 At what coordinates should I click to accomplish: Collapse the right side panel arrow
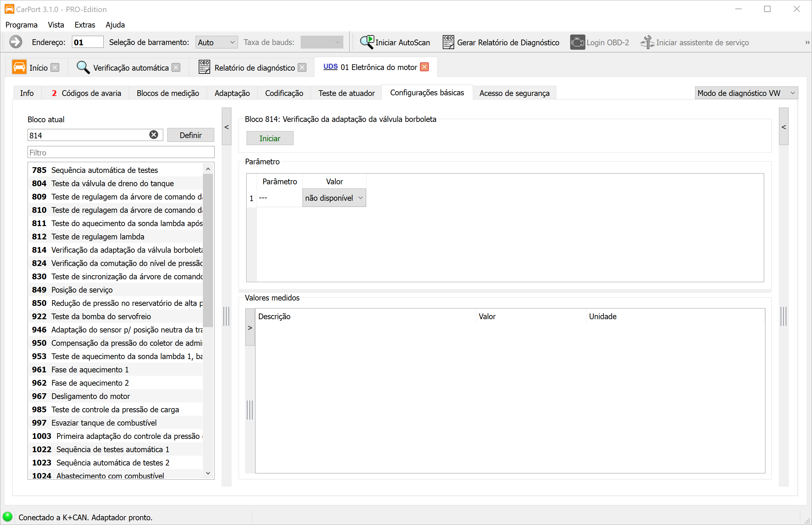pos(783,127)
